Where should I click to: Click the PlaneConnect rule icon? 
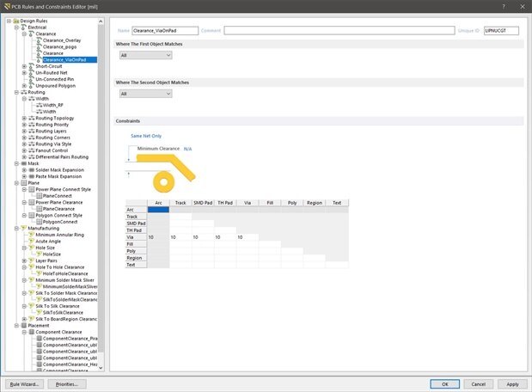tap(39, 196)
